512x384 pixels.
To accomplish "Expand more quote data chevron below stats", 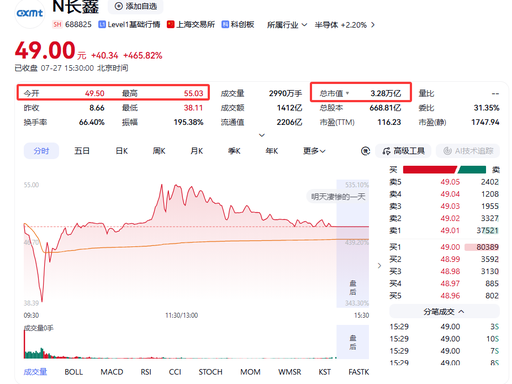I will [x=262, y=135].
